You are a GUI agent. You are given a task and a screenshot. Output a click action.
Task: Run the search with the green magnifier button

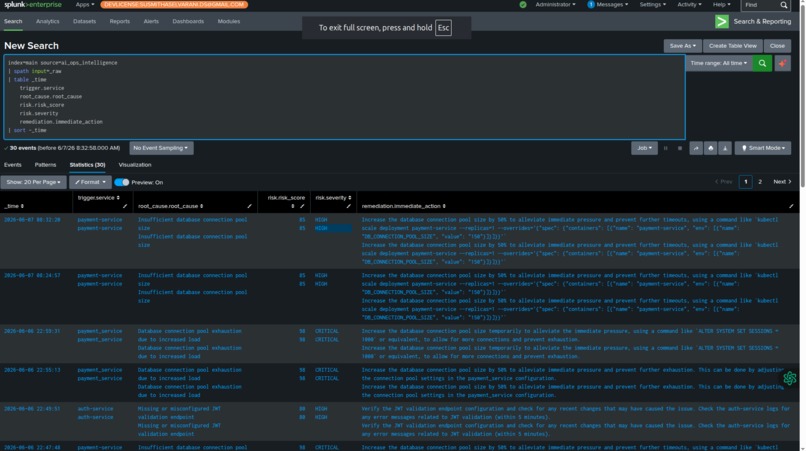(762, 63)
